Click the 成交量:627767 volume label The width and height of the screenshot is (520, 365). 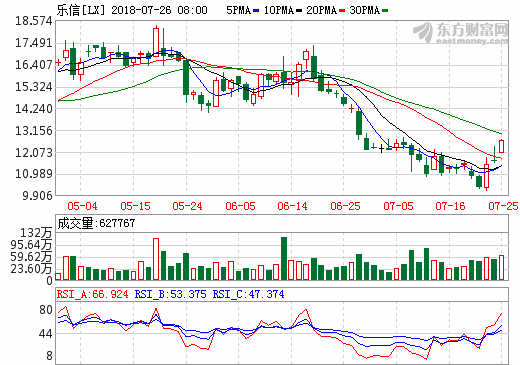[96, 223]
